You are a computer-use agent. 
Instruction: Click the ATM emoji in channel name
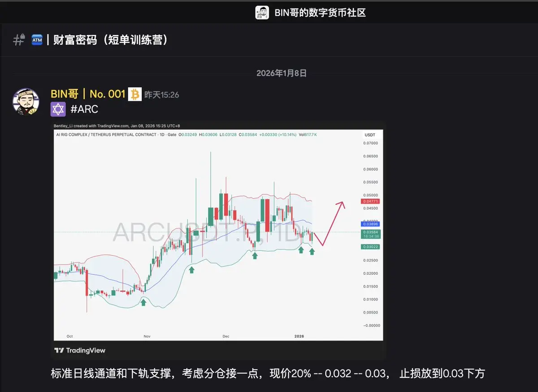coord(37,40)
